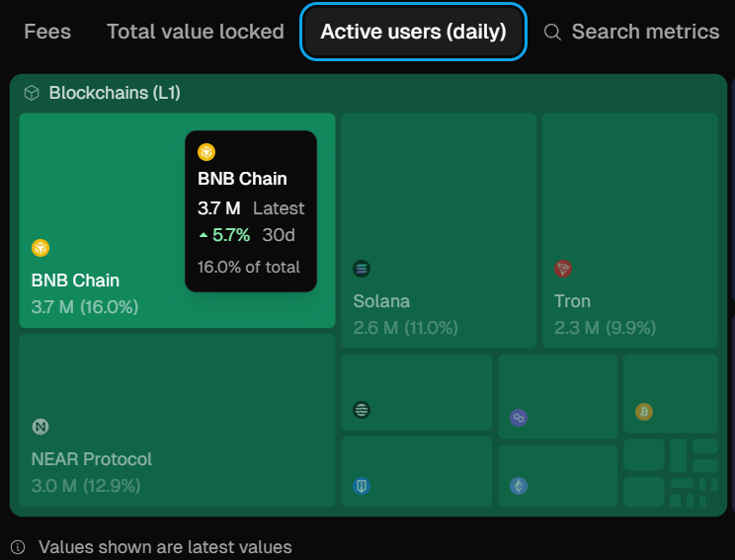Select the Active users (daily) tab
735x560 pixels.
pyautogui.click(x=413, y=32)
